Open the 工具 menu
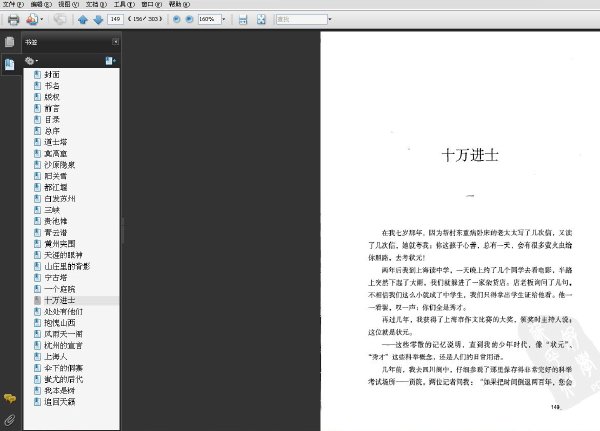Image resolution: width=600 pixels, height=431 pixels. 124,4
